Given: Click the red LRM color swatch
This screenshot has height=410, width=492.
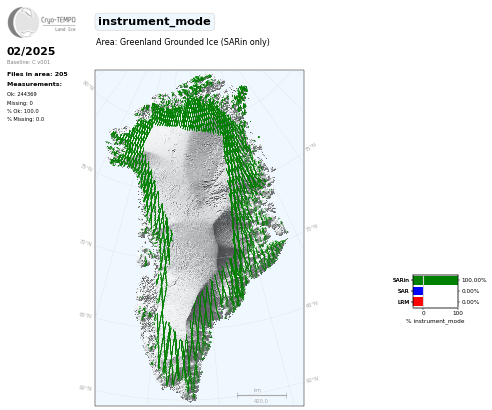Looking at the screenshot, I should pos(418,302).
